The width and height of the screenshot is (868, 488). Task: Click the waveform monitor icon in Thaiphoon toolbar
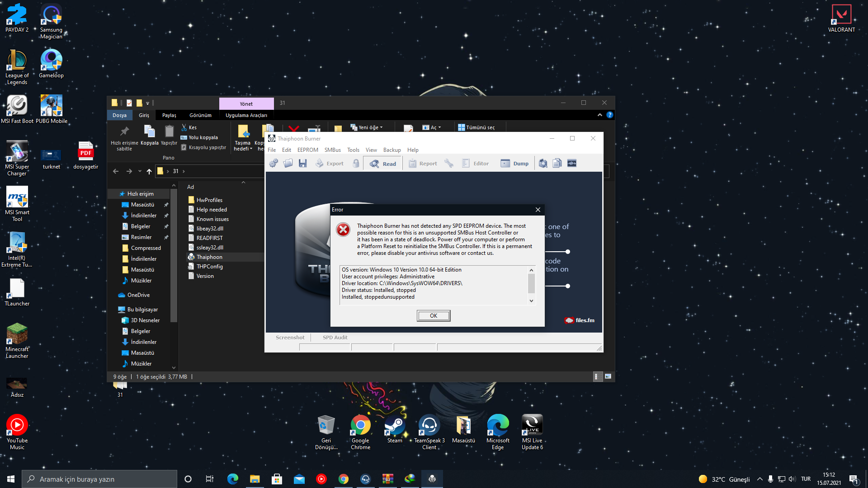point(572,164)
